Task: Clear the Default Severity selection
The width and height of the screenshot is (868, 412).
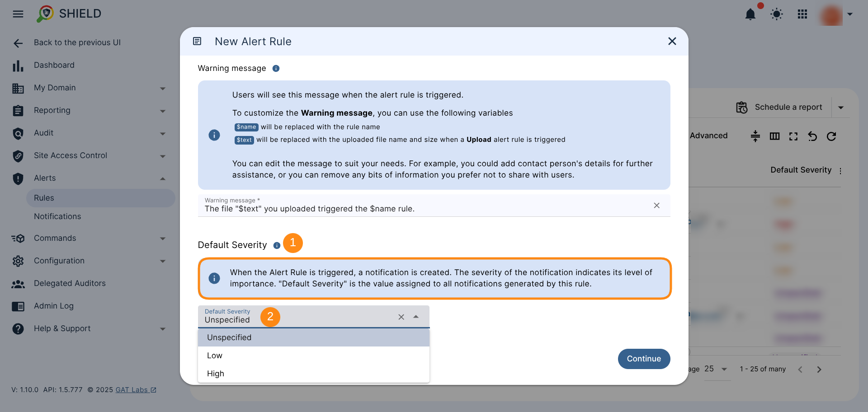Action: click(401, 317)
